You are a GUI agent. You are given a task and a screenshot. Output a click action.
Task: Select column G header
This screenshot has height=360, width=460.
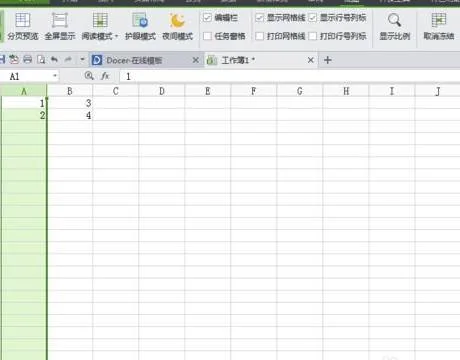(300, 91)
